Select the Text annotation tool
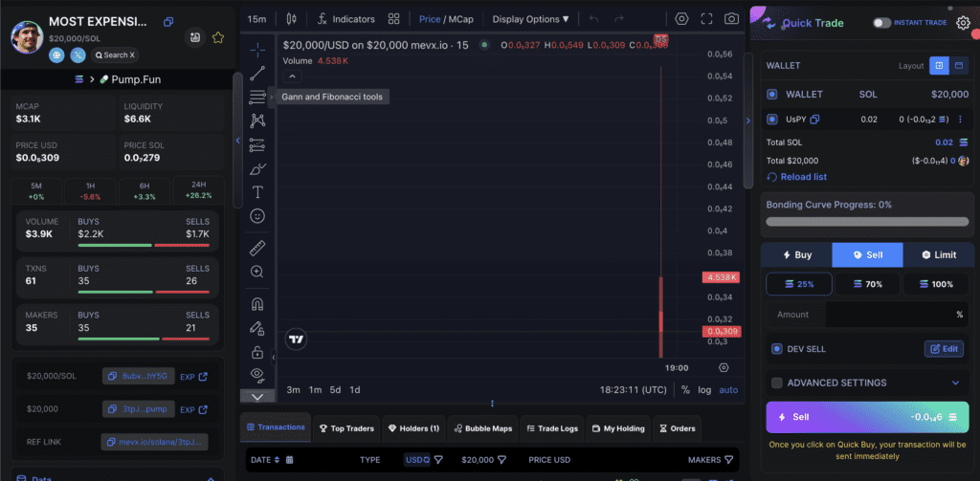Viewport: 980px width, 481px height. pos(256,192)
